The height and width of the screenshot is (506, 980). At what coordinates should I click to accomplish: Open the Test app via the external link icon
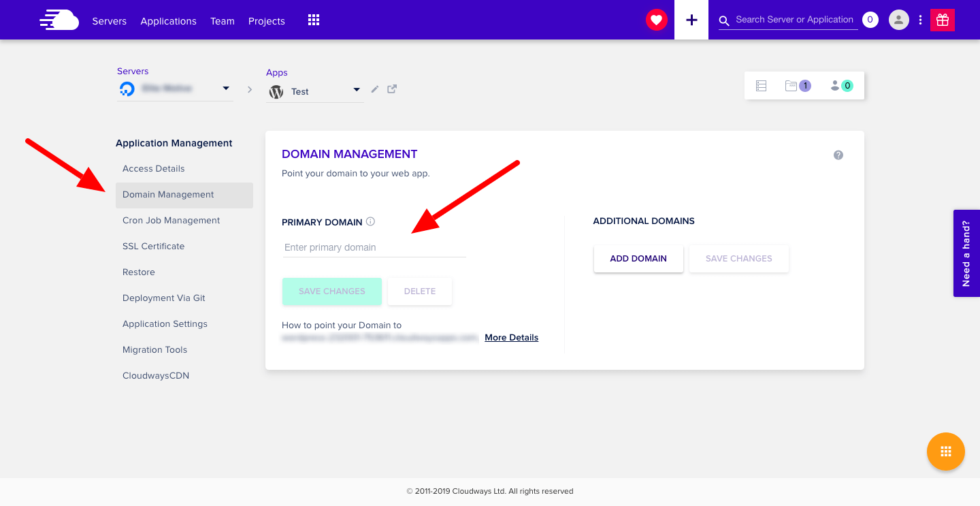click(391, 89)
